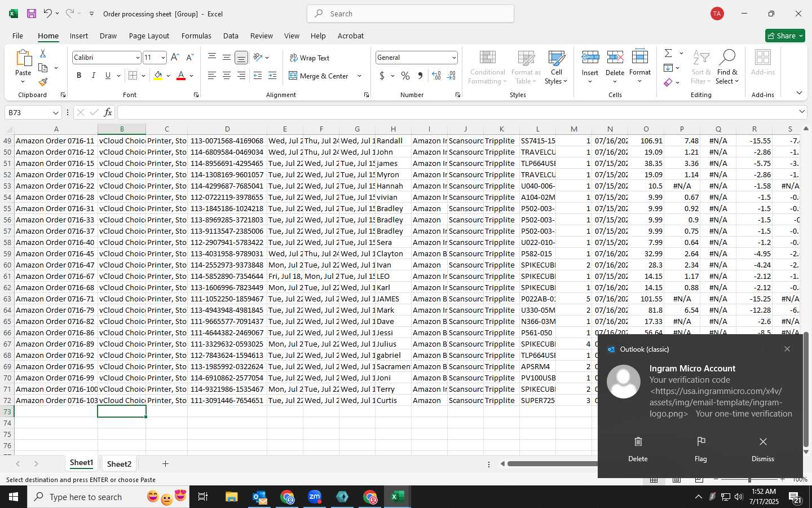This screenshot has width=812, height=508.
Task: Delete the Outlook notification email
Action: [x=638, y=449]
